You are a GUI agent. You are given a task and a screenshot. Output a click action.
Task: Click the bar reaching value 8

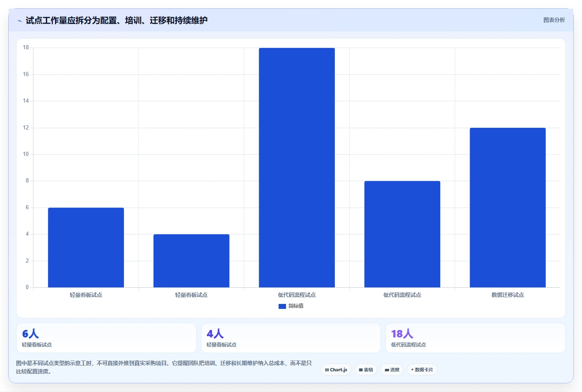click(402, 234)
